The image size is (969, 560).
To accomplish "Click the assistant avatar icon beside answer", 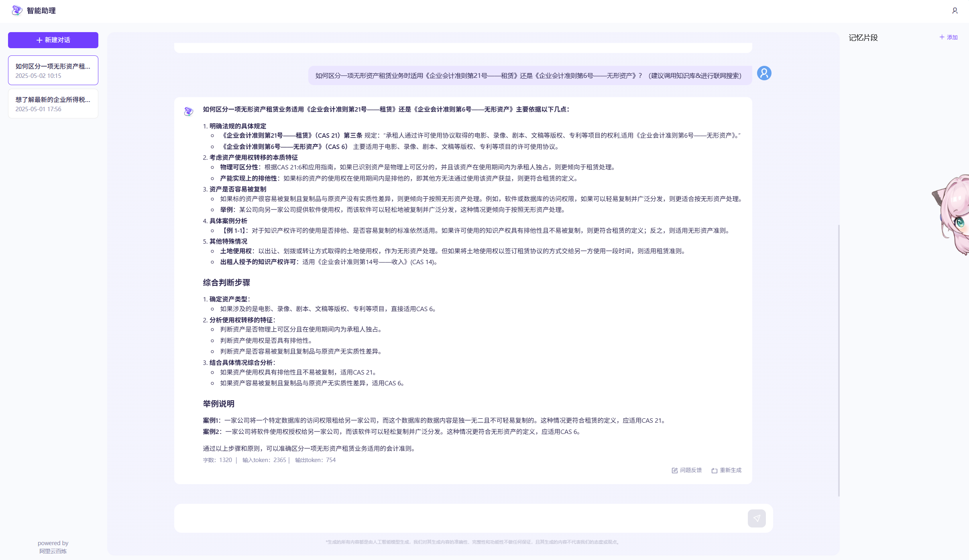I will tap(189, 111).
